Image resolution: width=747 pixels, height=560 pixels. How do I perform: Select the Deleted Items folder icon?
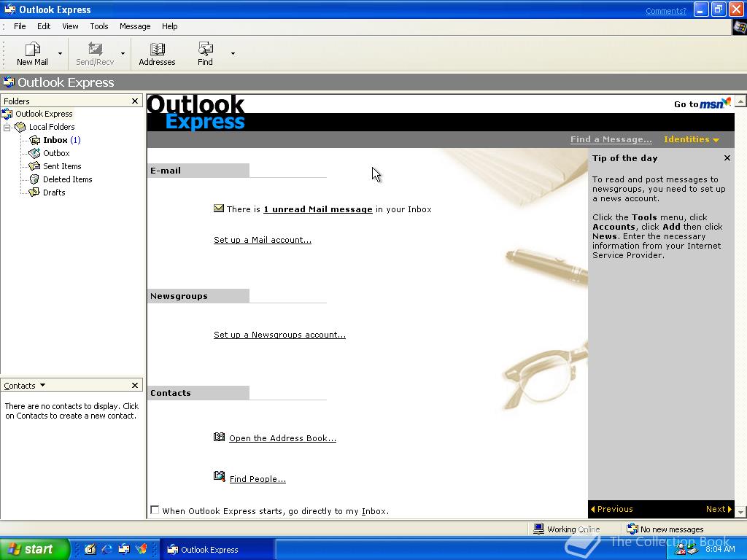coord(35,179)
